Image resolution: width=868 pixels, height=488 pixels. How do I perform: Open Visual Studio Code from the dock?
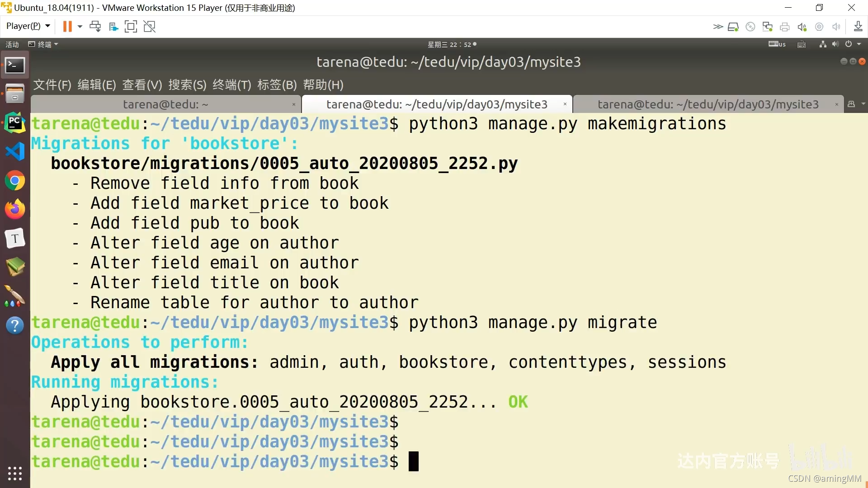coord(15,151)
